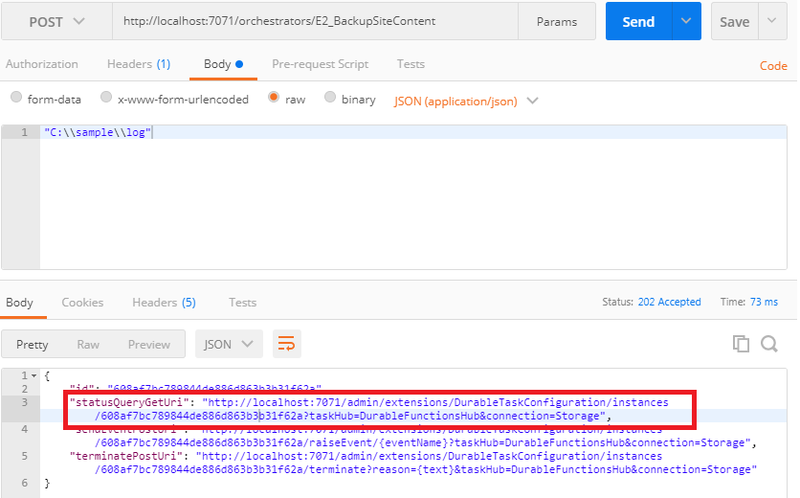Click the request body text "C:\\sample\\log"

[x=97, y=132]
